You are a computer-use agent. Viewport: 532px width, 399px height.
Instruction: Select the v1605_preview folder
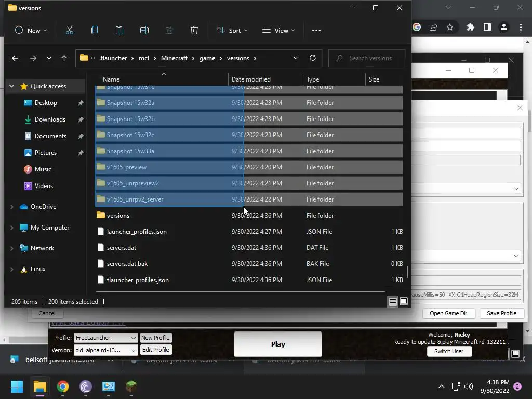(x=249, y=167)
